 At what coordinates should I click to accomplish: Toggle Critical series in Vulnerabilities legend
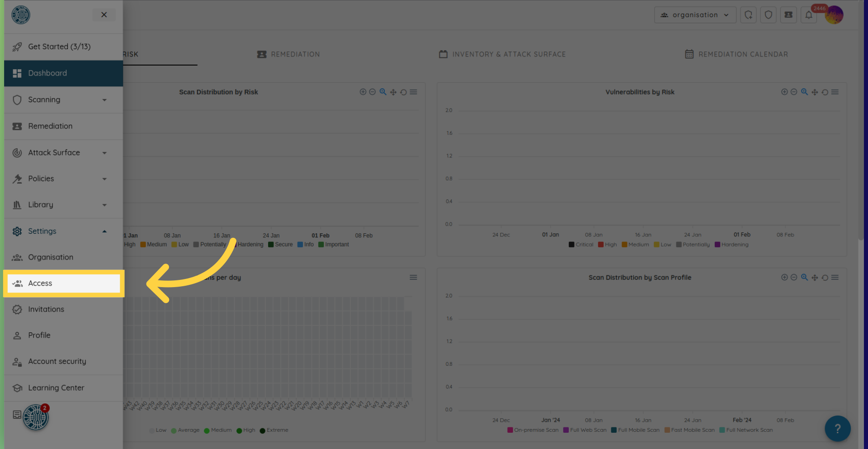click(x=581, y=245)
